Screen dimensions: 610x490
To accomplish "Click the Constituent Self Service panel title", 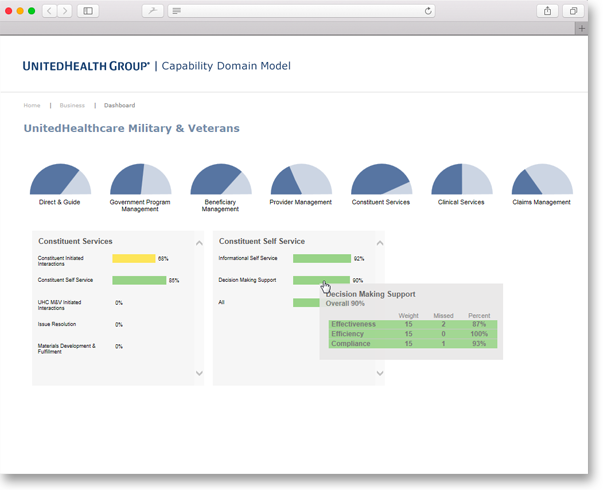I will (x=262, y=241).
